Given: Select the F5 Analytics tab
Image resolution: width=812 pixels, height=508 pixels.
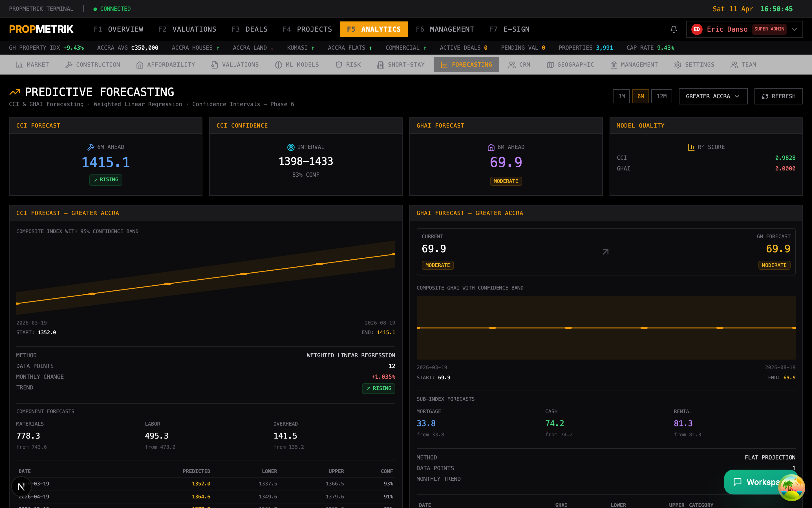Looking at the screenshot, I should click(374, 29).
